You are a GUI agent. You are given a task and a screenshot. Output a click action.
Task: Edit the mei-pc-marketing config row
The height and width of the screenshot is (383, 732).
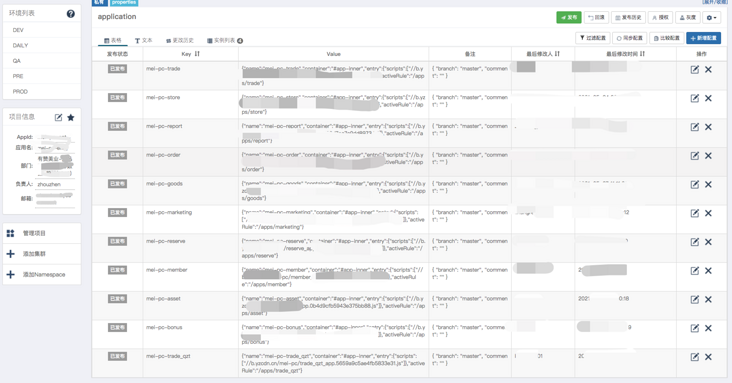click(x=695, y=213)
